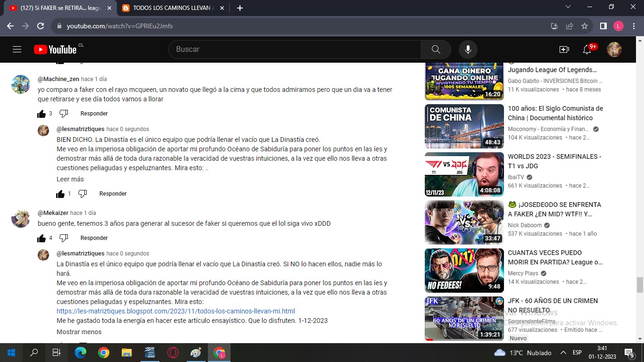Screen dimensions: 644x362
Task: Focus the Buscar search field
Action: 295,49
